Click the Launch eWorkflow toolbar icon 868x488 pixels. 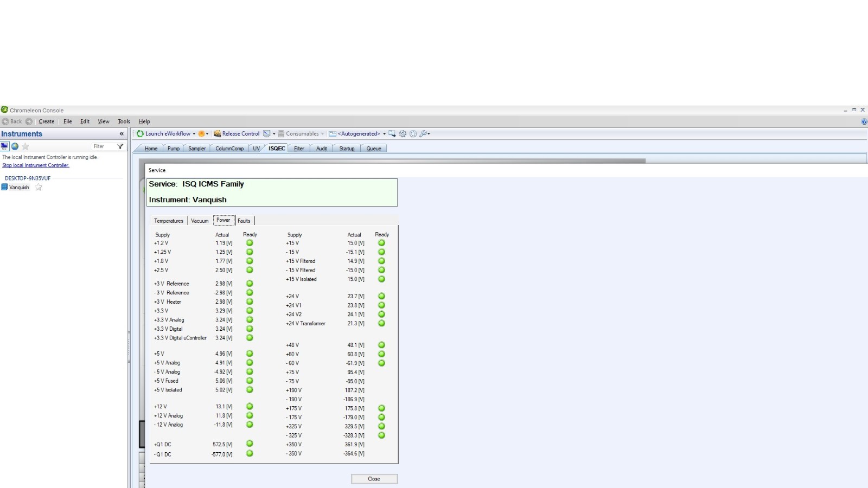(x=141, y=134)
